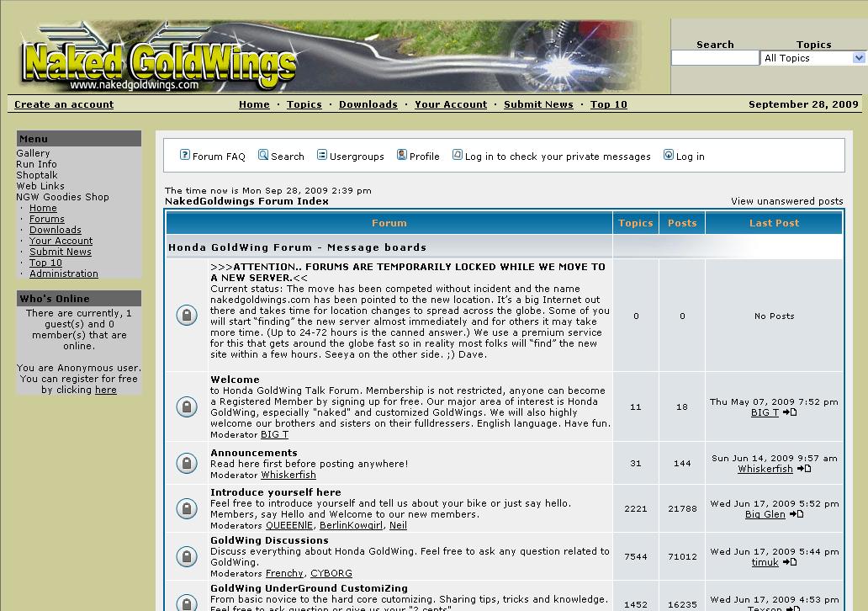Viewport: 868px width, 611px height.
Task: Click the Profile icon
Action: [402, 155]
